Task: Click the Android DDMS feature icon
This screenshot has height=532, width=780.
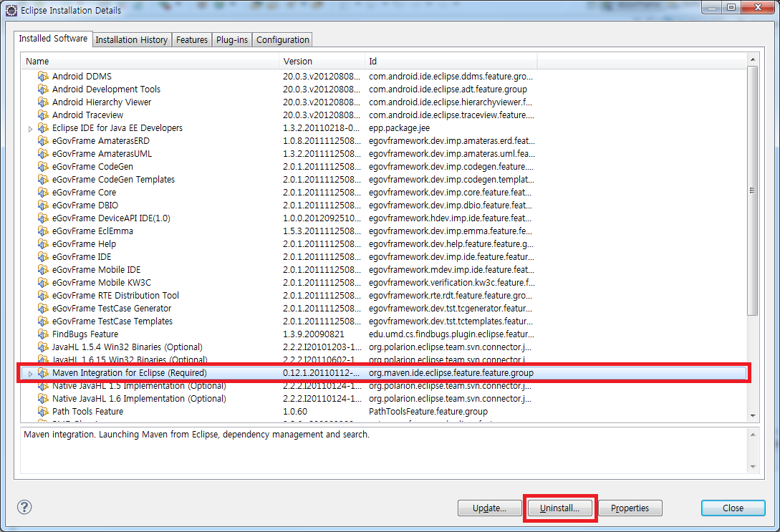Action: 43,77
